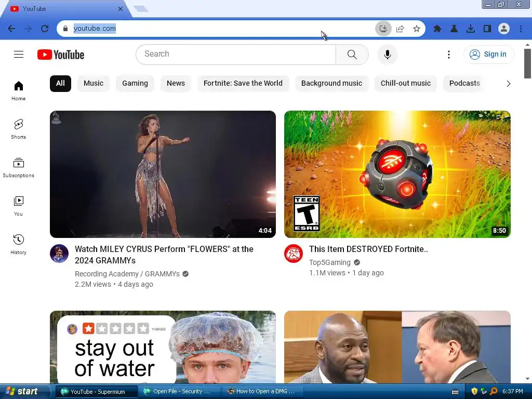Click browser back arrow
532x399 pixels.
(11, 29)
